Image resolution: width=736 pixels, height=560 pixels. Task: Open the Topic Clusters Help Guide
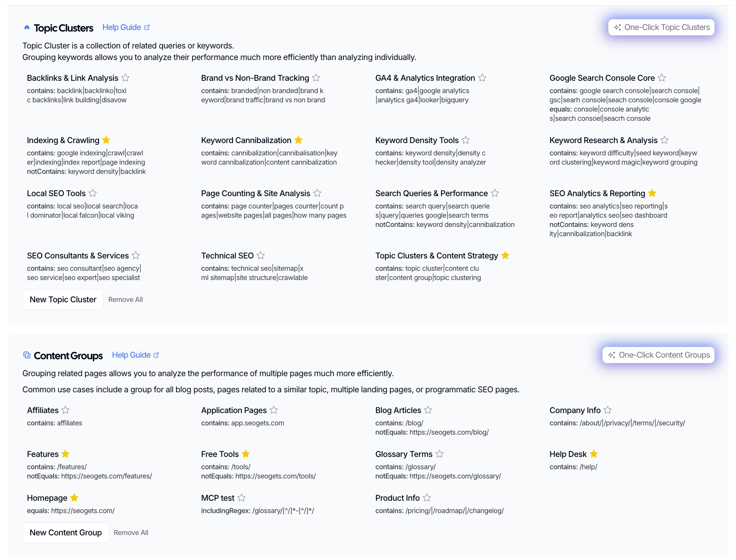[x=126, y=27]
